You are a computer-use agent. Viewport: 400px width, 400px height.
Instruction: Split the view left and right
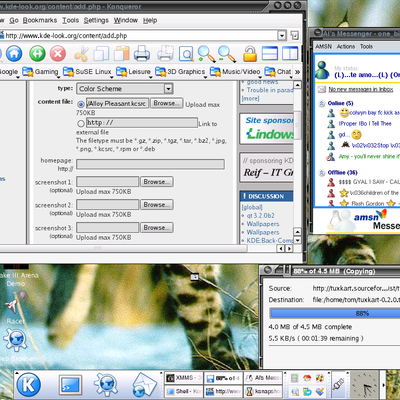[290, 53]
